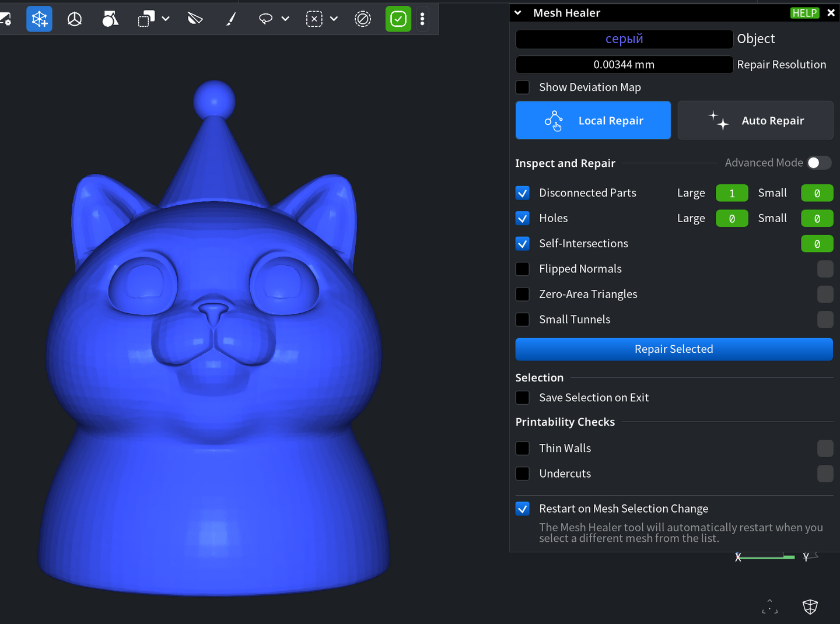Viewport: 840px width, 624px height.
Task: Check the Flipped Normals option
Action: (523, 269)
